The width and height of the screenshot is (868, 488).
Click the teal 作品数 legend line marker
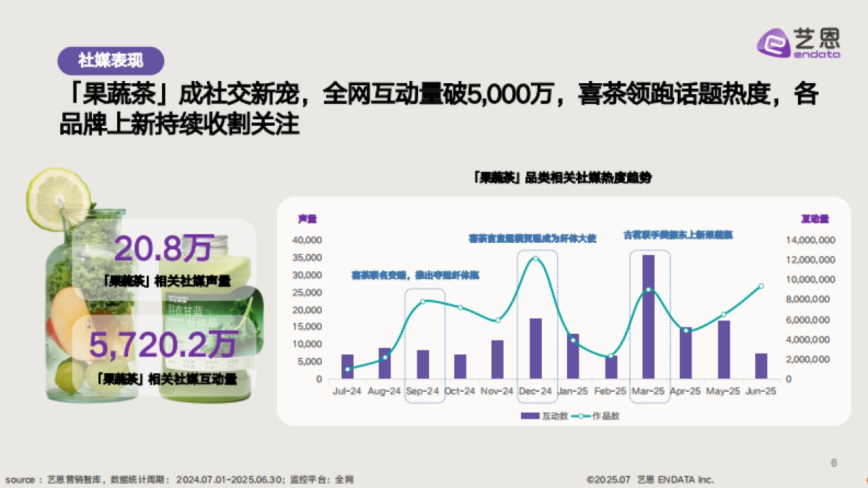[579, 416]
